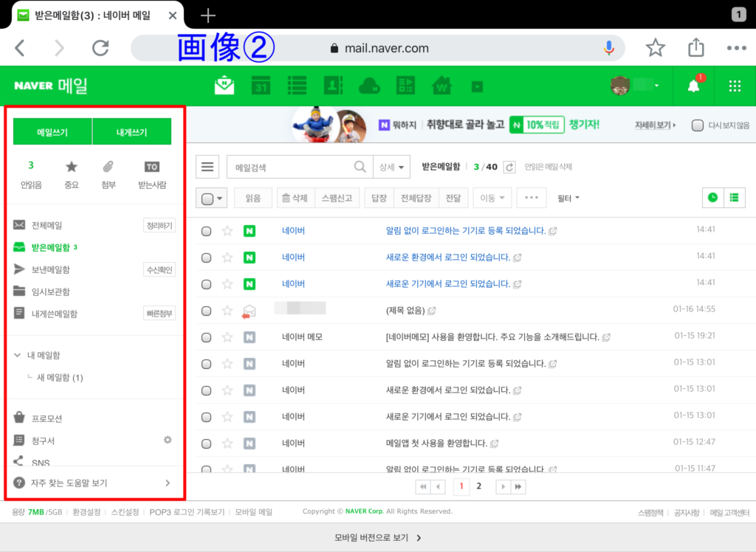Check the (제목 없음) mail checkbox
Viewport: 756px width, 552px height.
[207, 311]
